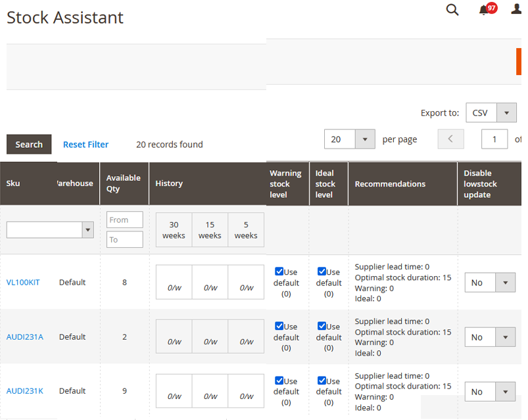This screenshot has width=528, height=420.
Task: Sort by Sku column header
Action: 14,183
